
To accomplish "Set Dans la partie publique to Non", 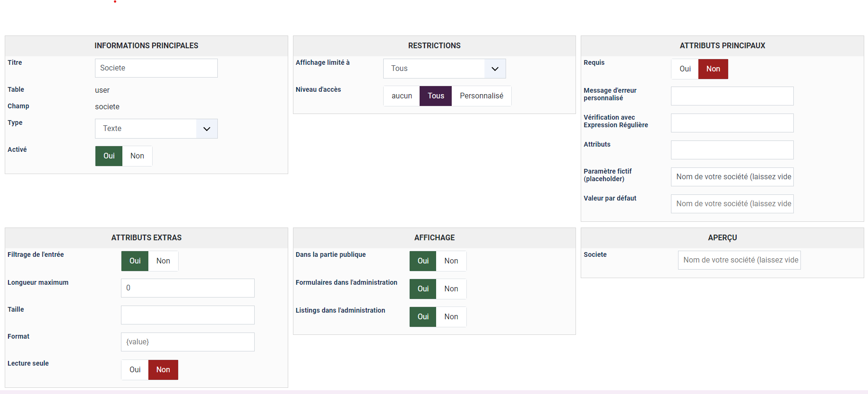I will point(451,261).
